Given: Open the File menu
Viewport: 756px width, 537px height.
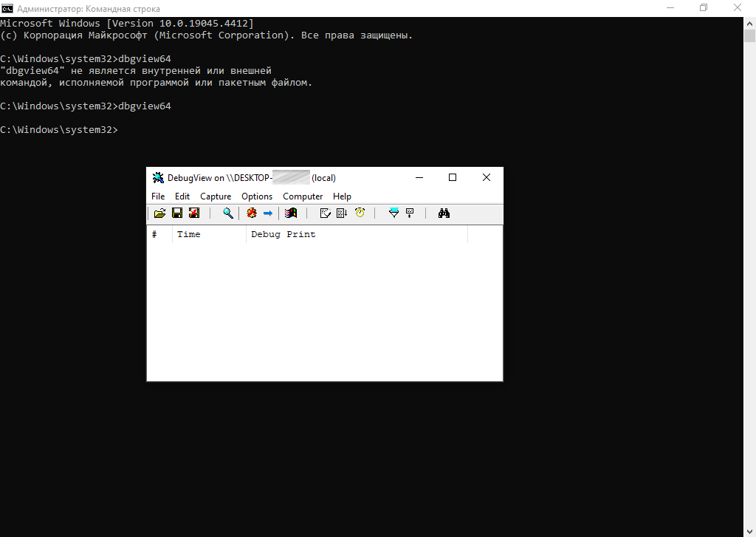Looking at the screenshot, I should pyautogui.click(x=158, y=196).
